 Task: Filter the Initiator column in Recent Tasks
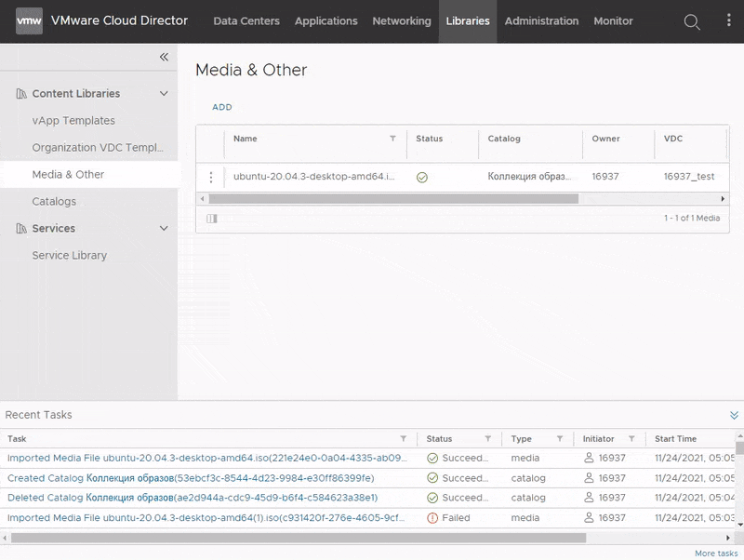click(631, 438)
